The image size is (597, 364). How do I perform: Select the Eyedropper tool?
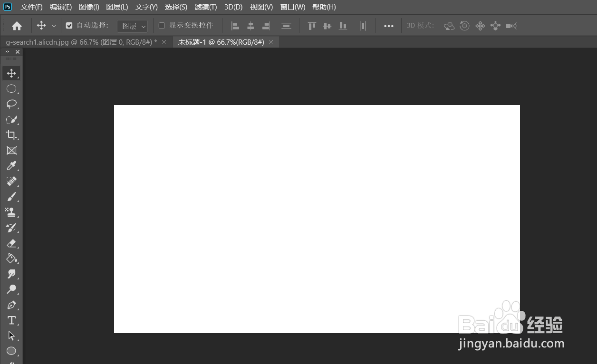11,166
